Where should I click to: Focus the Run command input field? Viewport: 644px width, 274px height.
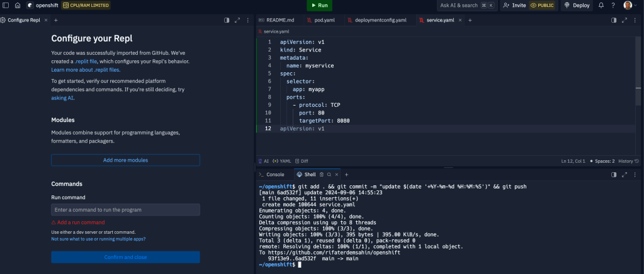pos(125,210)
